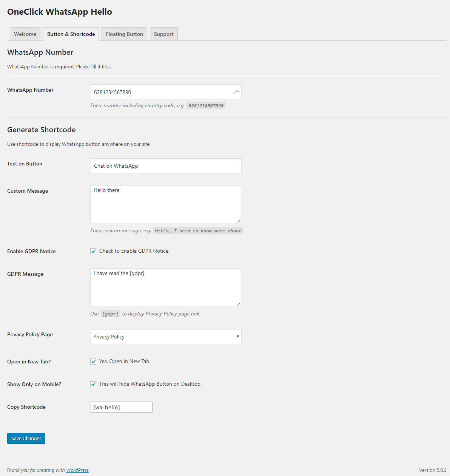Click the Save Changes button
Image resolution: width=450 pixels, height=476 pixels.
click(26, 438)
